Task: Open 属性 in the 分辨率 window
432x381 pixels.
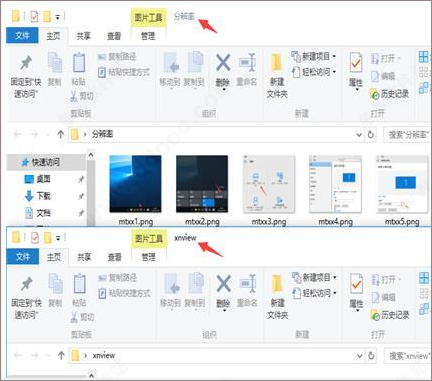Action: (x=356, y=71)
